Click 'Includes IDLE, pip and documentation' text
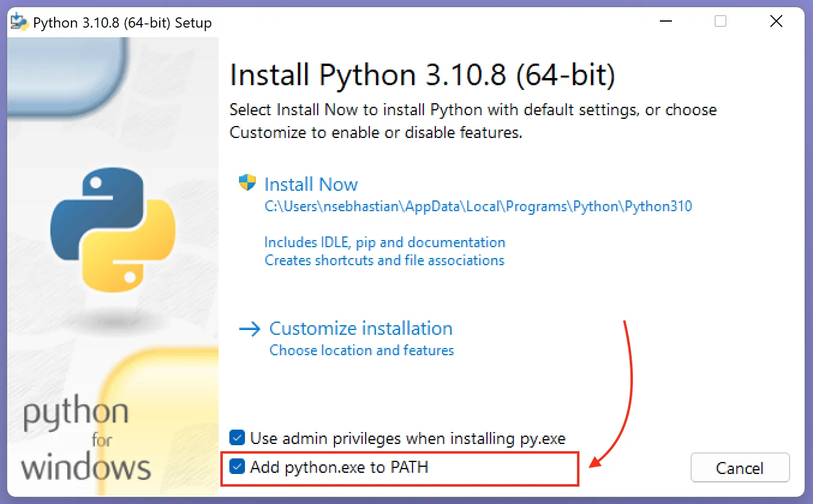 385,242
